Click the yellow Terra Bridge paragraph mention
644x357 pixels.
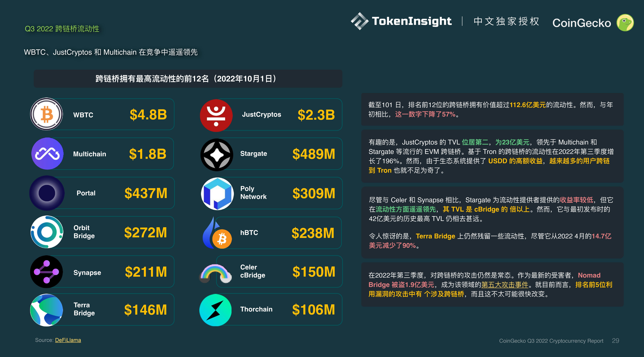(x=436, y=236)
